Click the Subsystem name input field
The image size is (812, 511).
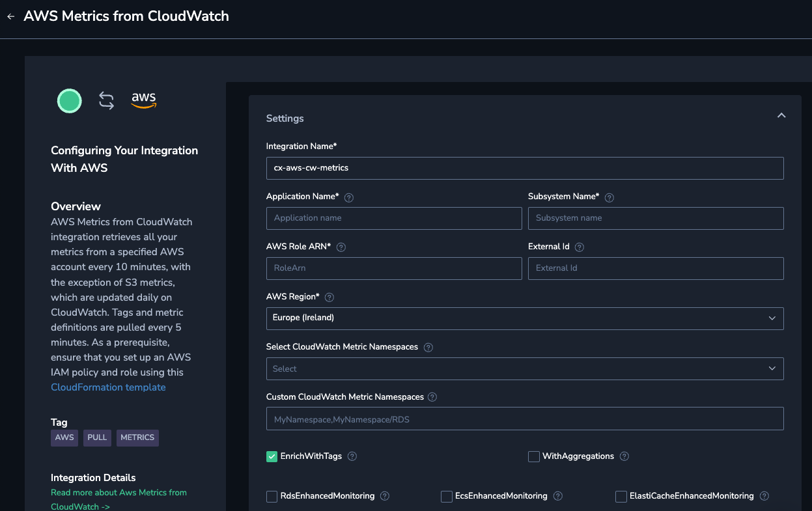(656, 218)
